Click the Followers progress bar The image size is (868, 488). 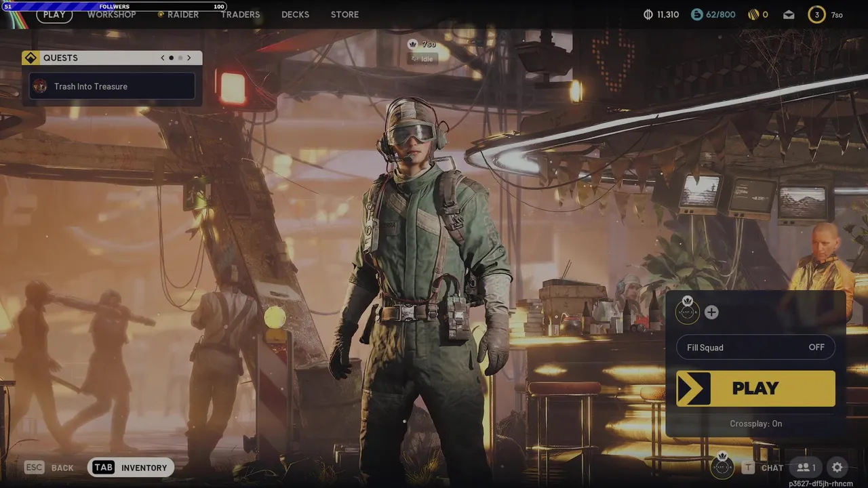click(x=114, y=6)
